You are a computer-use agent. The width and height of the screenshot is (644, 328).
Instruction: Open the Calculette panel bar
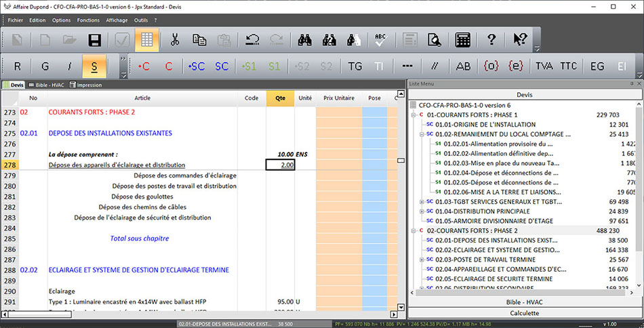click(x=525, y=313)
